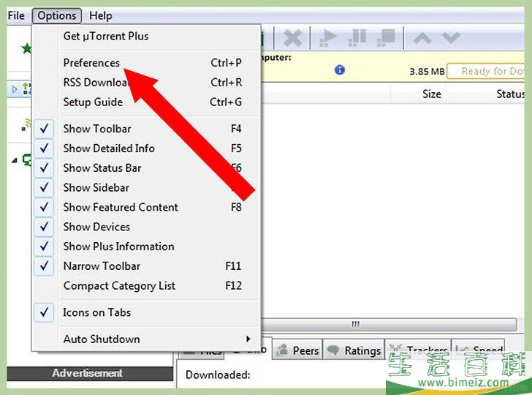Image resolution: width=532 pixels, height=395 pixels.
Task: Toggle Show Plus Information option
Action: 44,247
